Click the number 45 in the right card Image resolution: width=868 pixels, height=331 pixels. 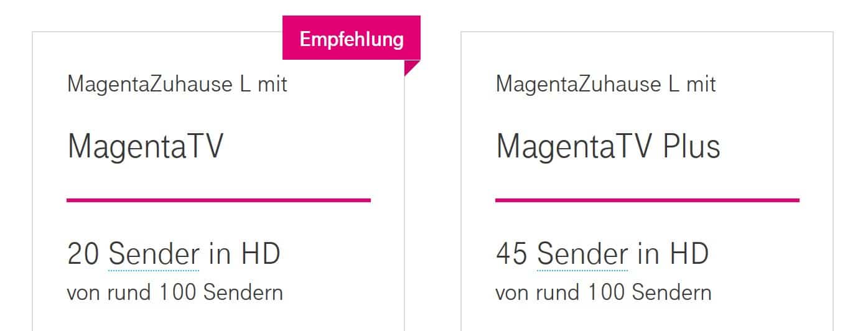coord(512,254)
